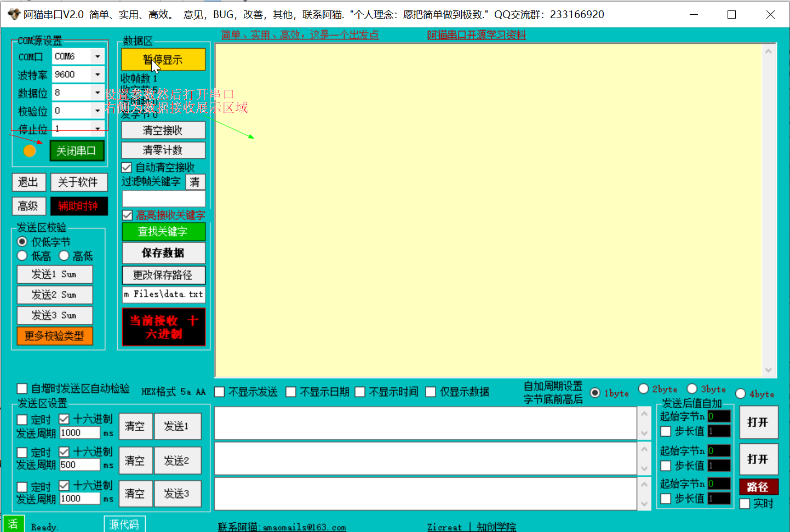
Task: Click the red 路径 path button
Action: [759, 487]
